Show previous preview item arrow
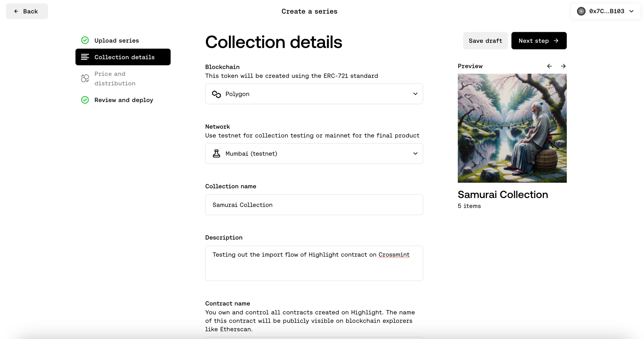The image size is (644, 339). point(549,66)
